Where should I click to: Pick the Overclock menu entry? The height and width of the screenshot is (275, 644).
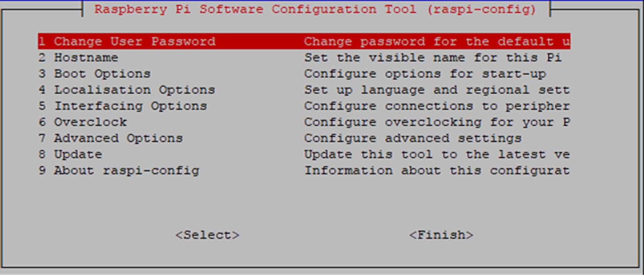click(x=90, y=122)
